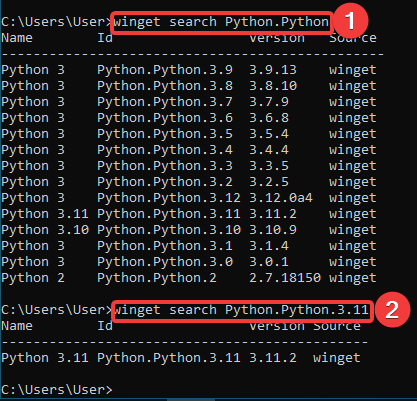The width and height of the screenshot is (417, 401).
Task: Click the Python.Python.3.9 Id text
Action: pyautogui.click(x=165, y=70)
